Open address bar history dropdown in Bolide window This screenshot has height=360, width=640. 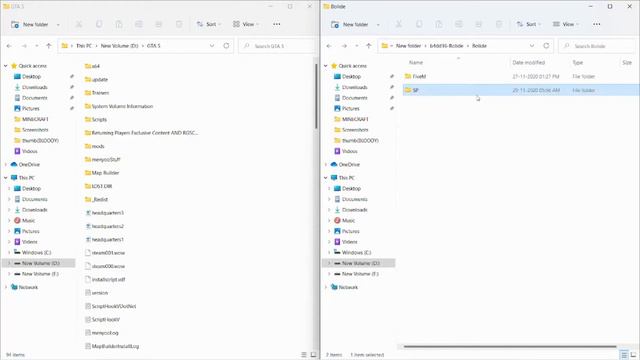(x=532, y=46)
